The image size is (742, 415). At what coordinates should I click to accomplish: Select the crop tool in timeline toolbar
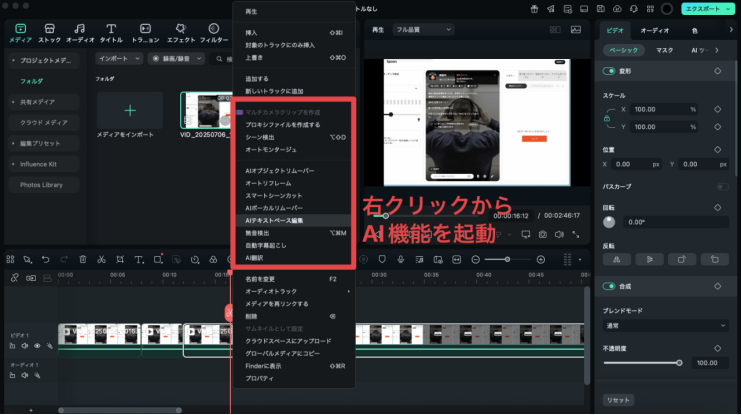(120, 260)
